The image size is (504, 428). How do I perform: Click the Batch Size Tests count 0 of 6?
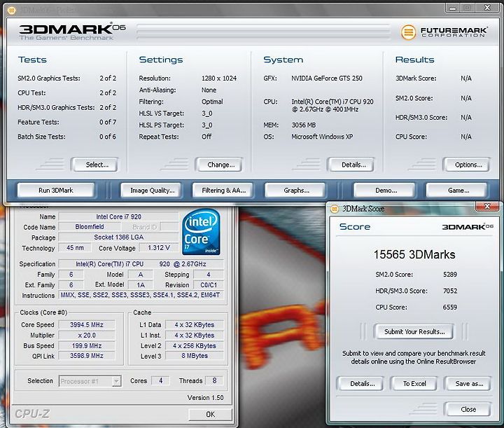click(108, 137)
